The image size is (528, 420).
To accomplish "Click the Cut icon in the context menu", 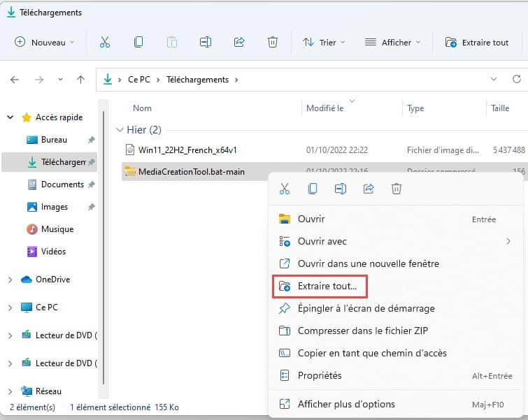I will coord(285,189).
